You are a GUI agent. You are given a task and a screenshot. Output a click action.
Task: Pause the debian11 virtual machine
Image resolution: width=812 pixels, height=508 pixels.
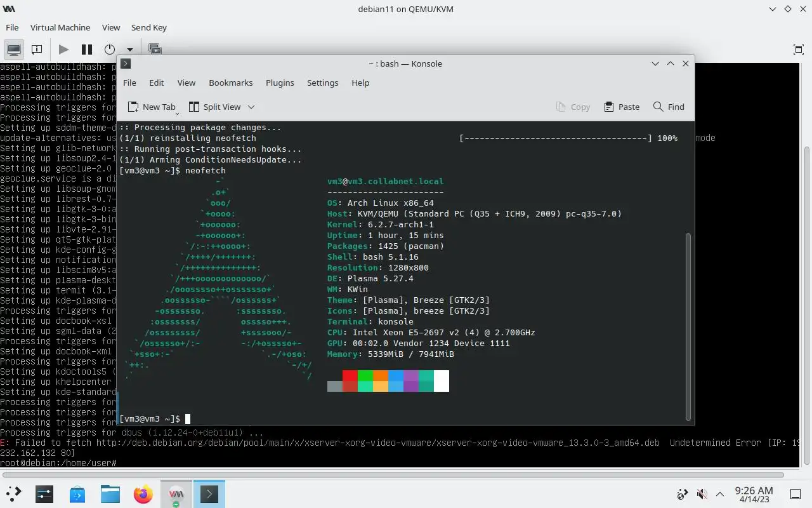click(x=87, y=49)
